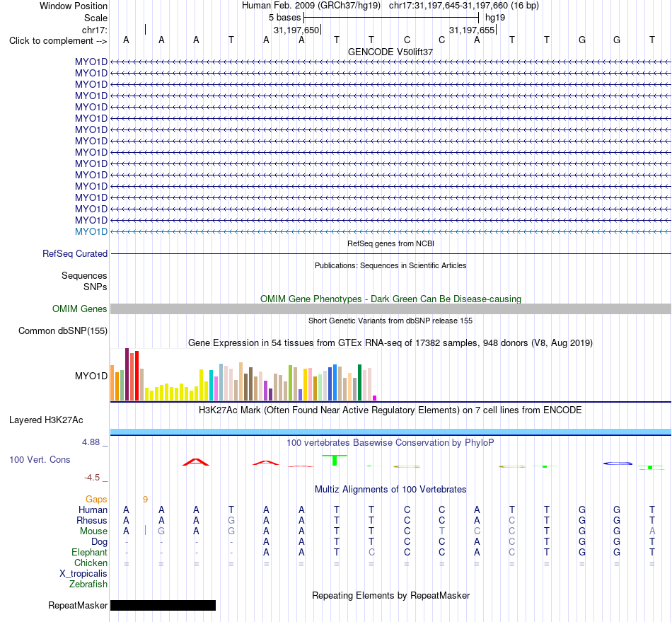Click the light-blue MYO1D transcript arrow line

(390, 231)
